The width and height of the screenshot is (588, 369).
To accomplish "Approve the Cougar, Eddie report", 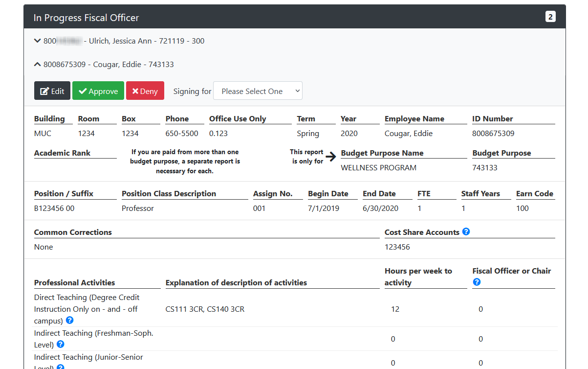I will coord(98,91).
